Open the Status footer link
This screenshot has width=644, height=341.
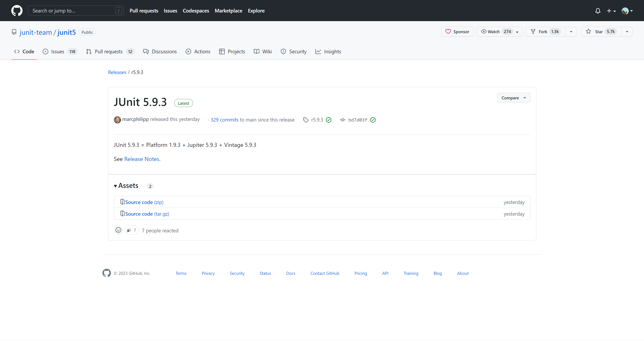265,273
